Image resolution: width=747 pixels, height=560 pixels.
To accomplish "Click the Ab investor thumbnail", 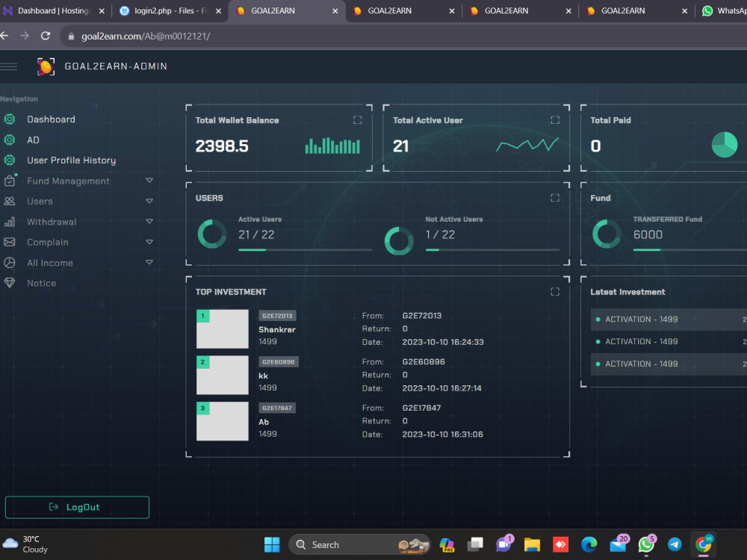I will click(223, 421).
